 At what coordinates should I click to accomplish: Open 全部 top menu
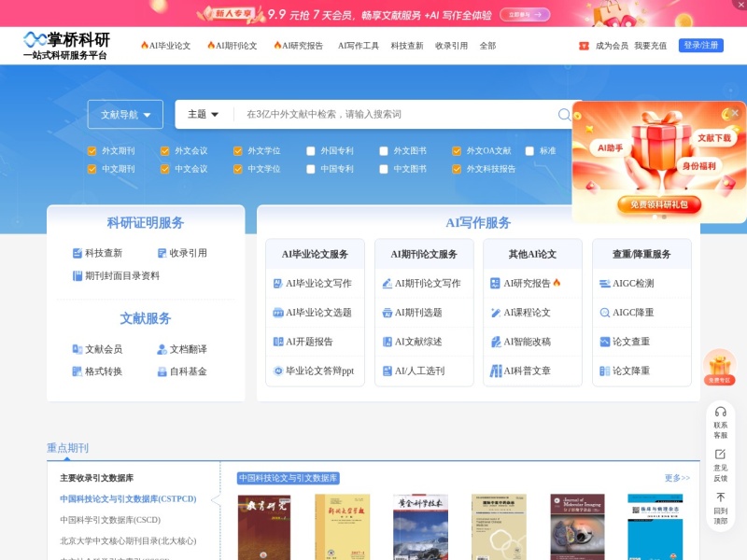pos(487,46)
